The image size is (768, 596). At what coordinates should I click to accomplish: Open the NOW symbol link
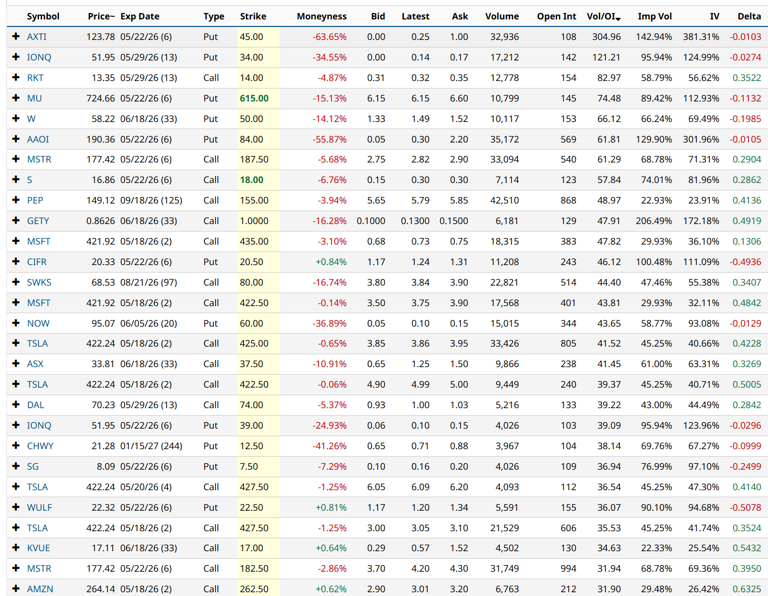(38, 323)
